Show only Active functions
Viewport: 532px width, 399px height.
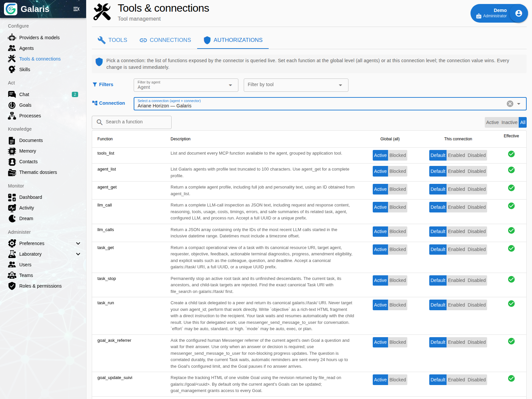[x=492, y=122]
